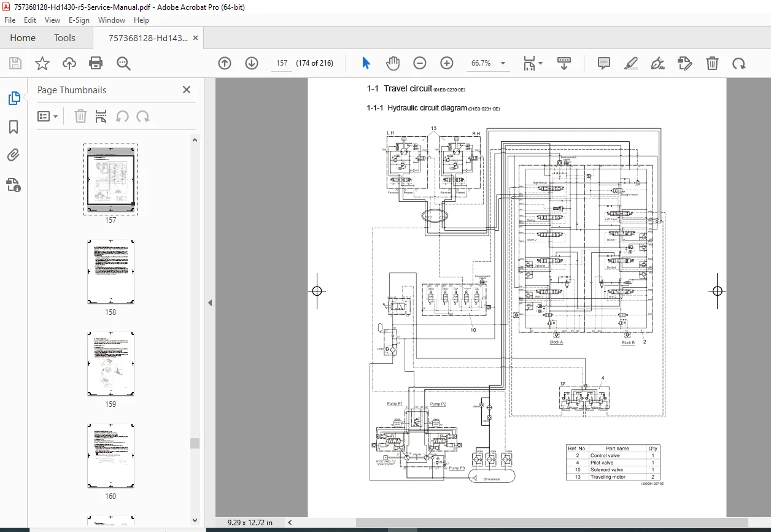
Task: Select the Highlight text pen tool
Action: (x=630, y=63)
